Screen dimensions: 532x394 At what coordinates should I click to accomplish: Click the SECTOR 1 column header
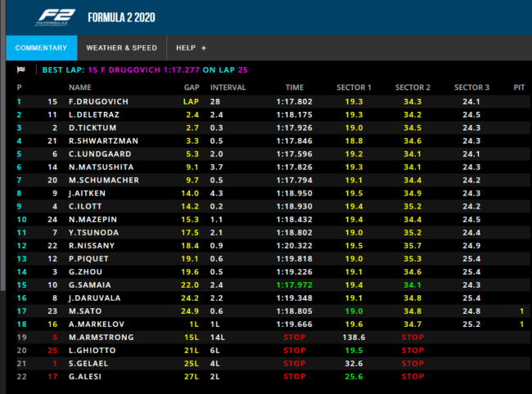[x=354, y=87]
